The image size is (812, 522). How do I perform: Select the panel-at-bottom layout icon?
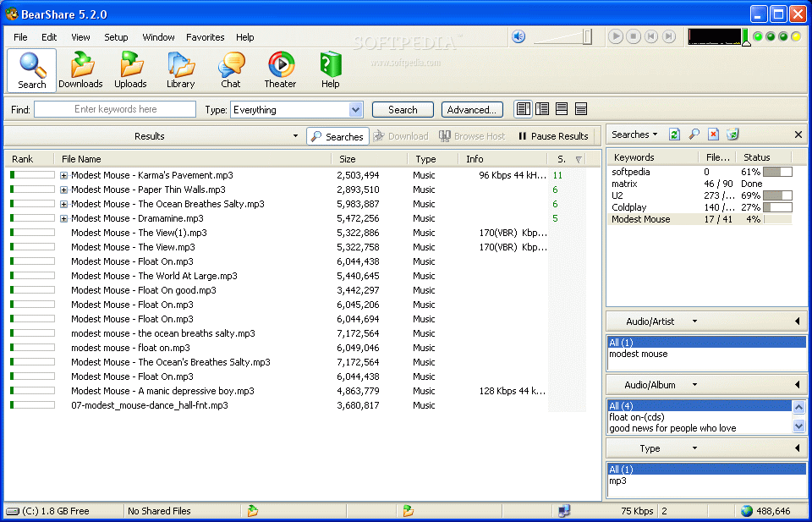coord(562,109)
